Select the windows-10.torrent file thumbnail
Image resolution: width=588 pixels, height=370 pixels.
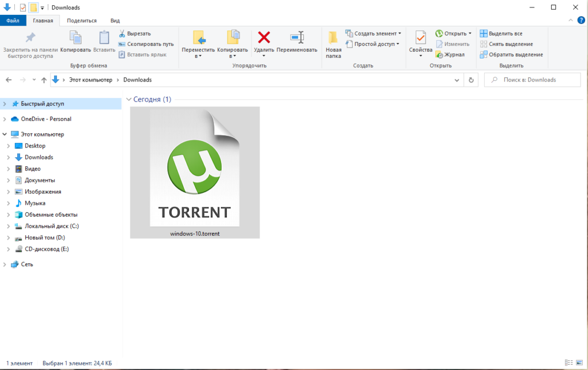pyautogui.click(x=195, y=172)
